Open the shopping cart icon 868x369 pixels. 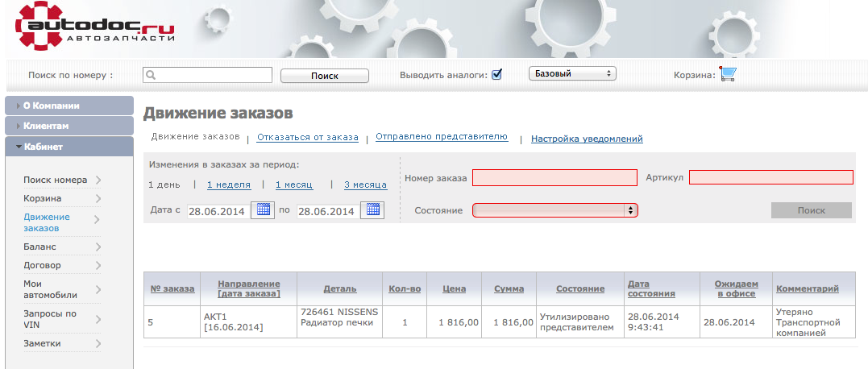pos(728,74)
